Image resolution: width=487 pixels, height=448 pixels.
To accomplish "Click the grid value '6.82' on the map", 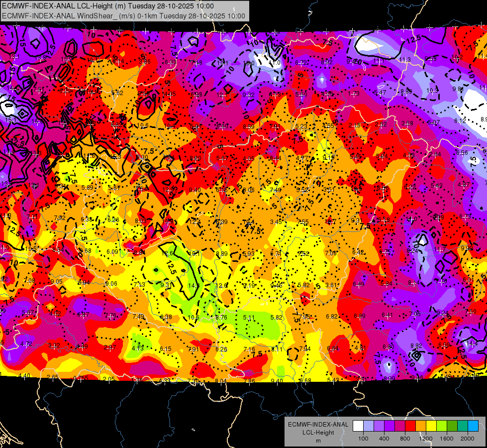I will [x=332, y=317].
